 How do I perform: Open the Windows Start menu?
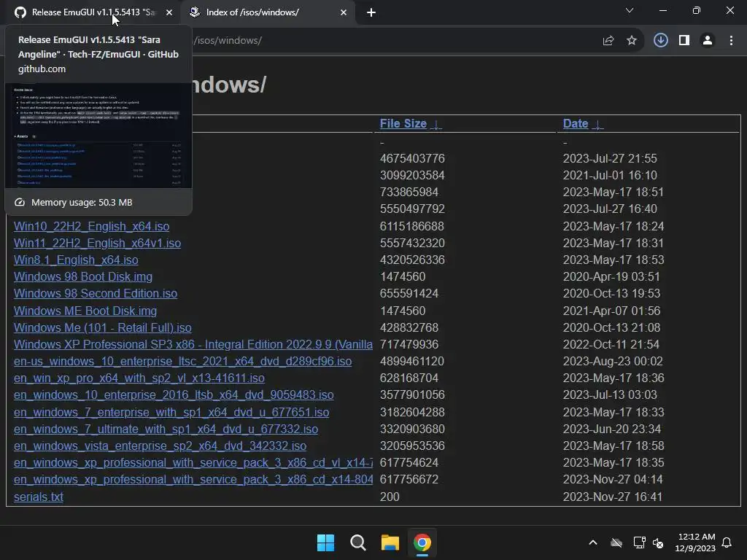point(326,542)
